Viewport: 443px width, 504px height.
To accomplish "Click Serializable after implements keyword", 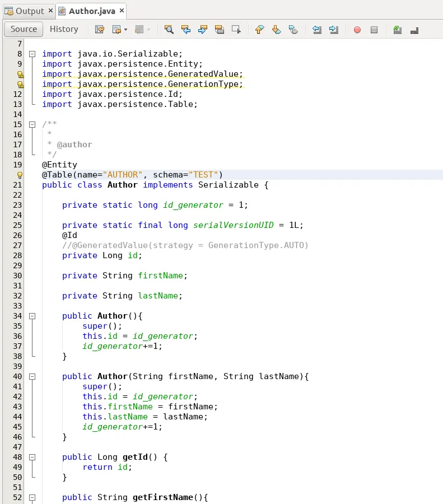I will 229,185.
